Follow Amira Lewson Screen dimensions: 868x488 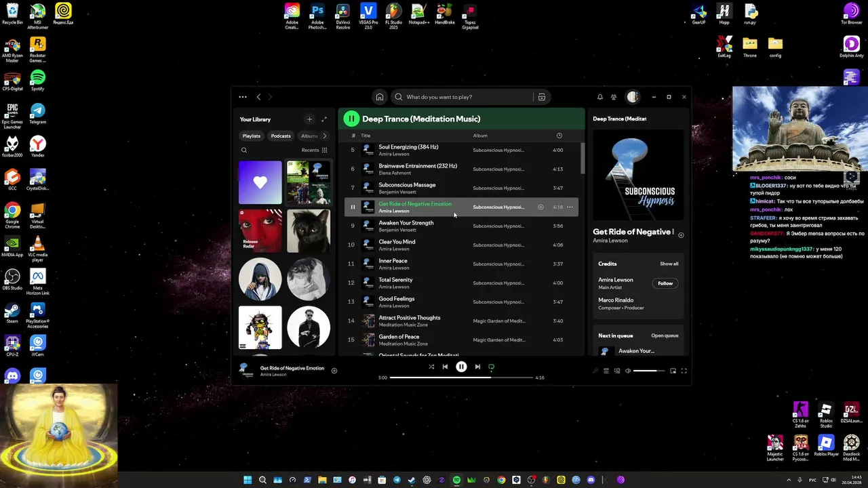coord(665,283)
